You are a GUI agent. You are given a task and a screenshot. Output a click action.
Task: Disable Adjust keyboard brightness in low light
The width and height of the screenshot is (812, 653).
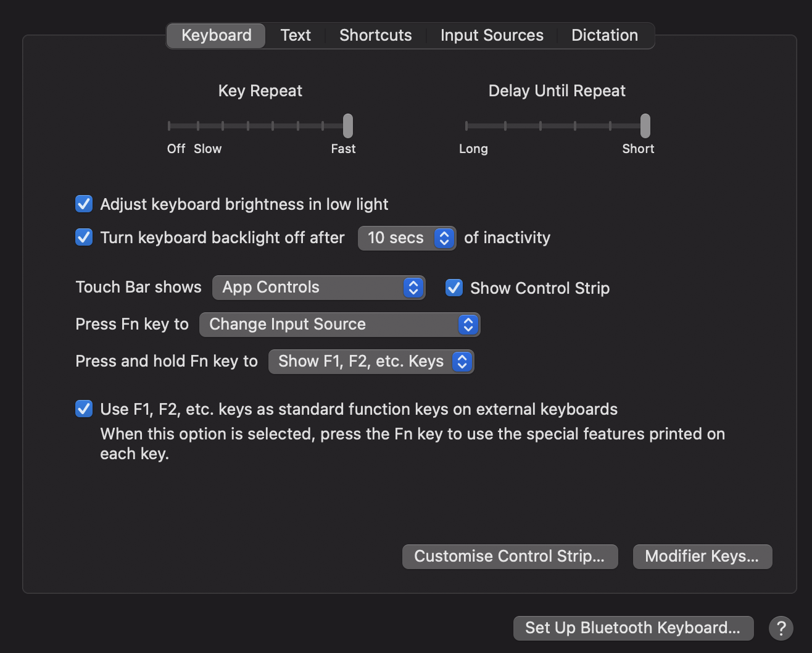[x=84, y=204]
